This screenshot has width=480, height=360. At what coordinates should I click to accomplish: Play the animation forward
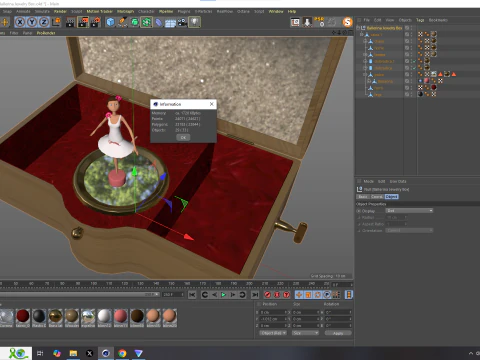tap(224, 295)
